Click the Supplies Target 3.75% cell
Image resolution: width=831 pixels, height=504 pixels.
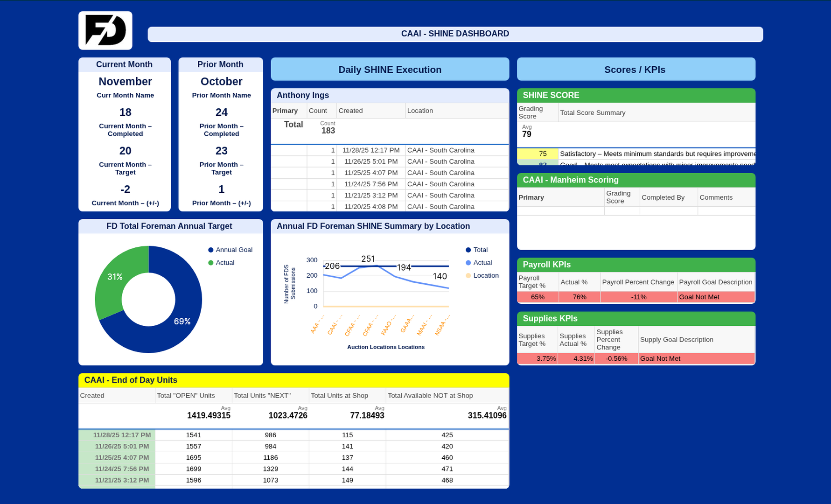[x=538, y=358]
